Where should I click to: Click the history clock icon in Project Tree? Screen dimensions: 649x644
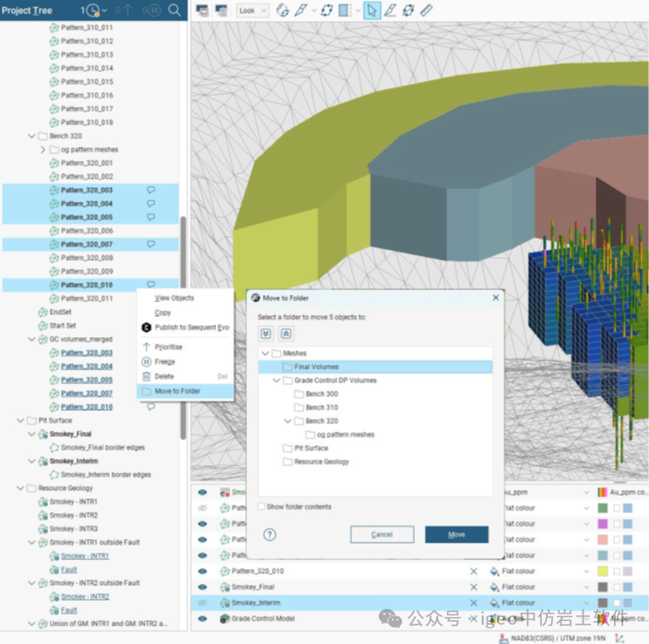pyautogui.click(x=90, y=10)
